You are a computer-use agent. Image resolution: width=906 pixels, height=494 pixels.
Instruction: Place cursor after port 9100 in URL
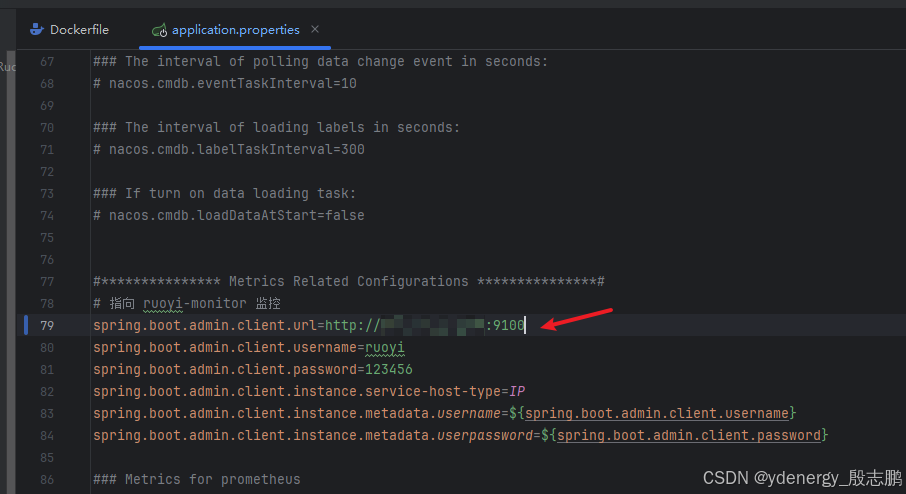(x=526, y=326)
